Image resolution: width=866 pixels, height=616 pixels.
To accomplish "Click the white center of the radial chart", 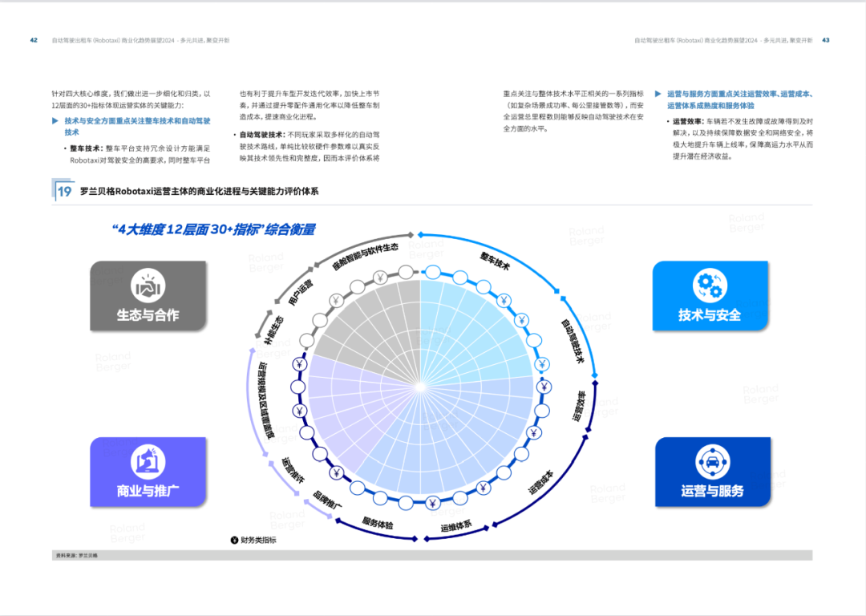I will [420, 387].
